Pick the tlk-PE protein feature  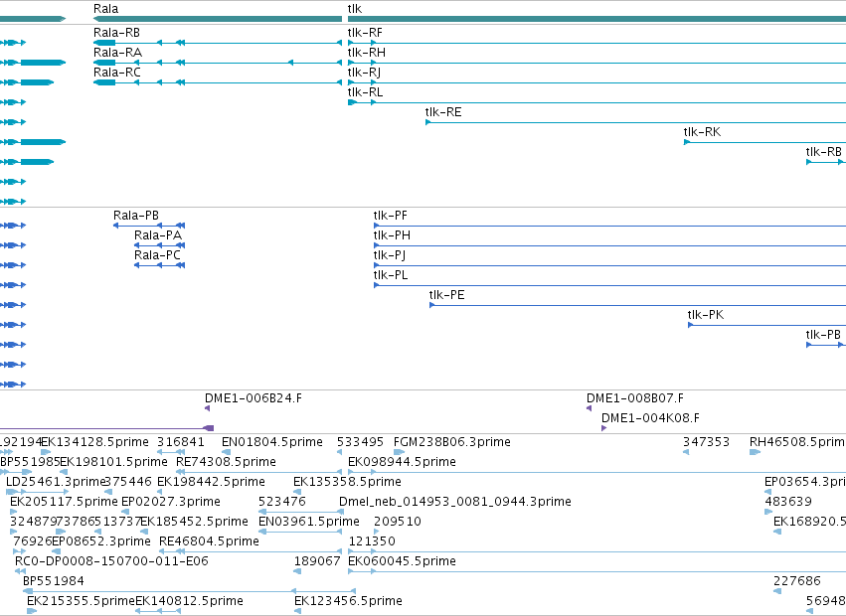tap(446, 295)
